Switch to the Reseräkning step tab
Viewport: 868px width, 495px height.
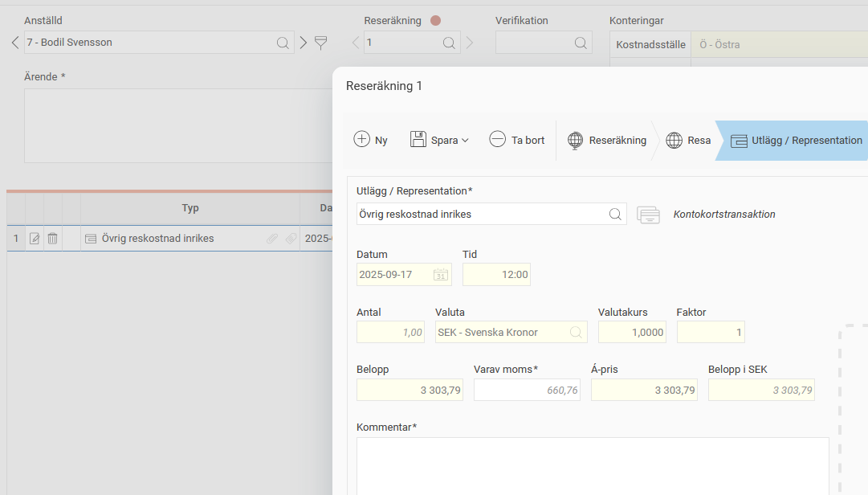coord(607,141)
